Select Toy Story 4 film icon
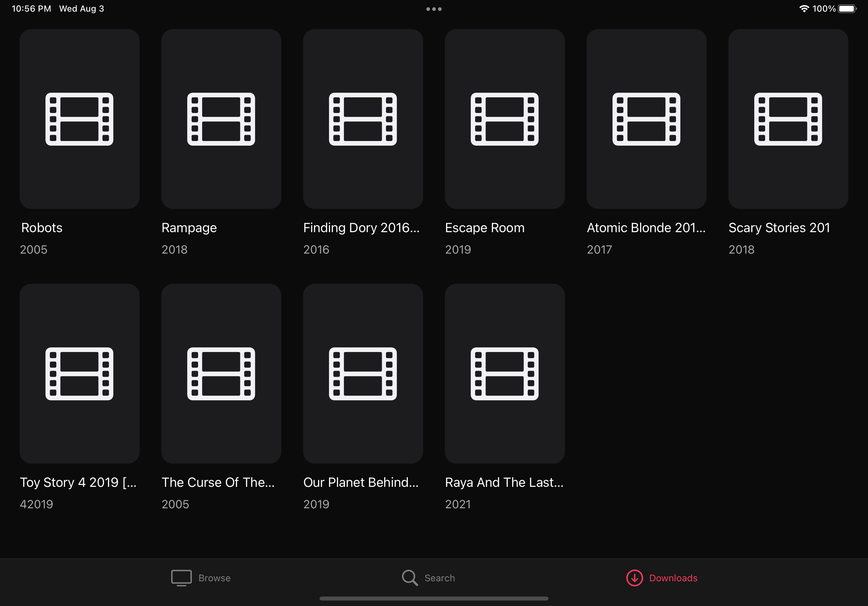 click(79, 373)
